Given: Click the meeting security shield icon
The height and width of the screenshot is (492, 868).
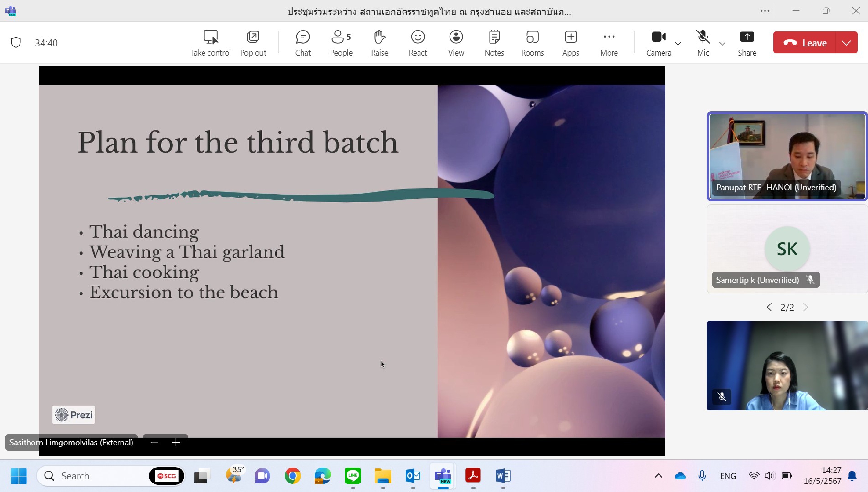Looking at the screenshot, I should [16, 42].
